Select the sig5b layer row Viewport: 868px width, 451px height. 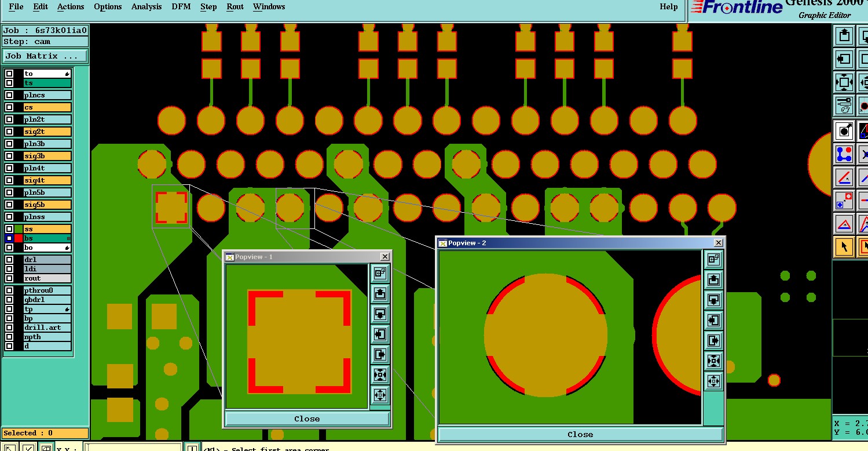[47, 205]
